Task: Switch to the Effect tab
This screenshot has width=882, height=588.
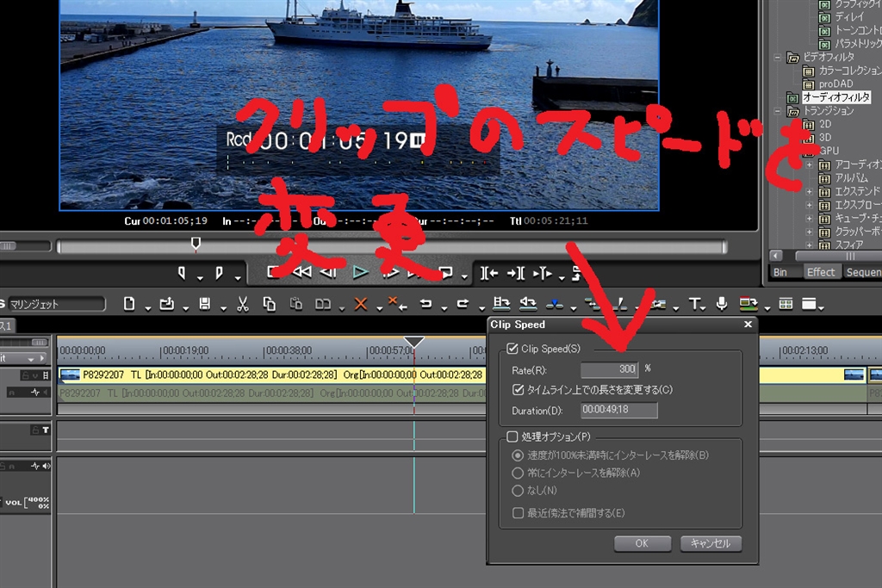Action: (821, 273)
